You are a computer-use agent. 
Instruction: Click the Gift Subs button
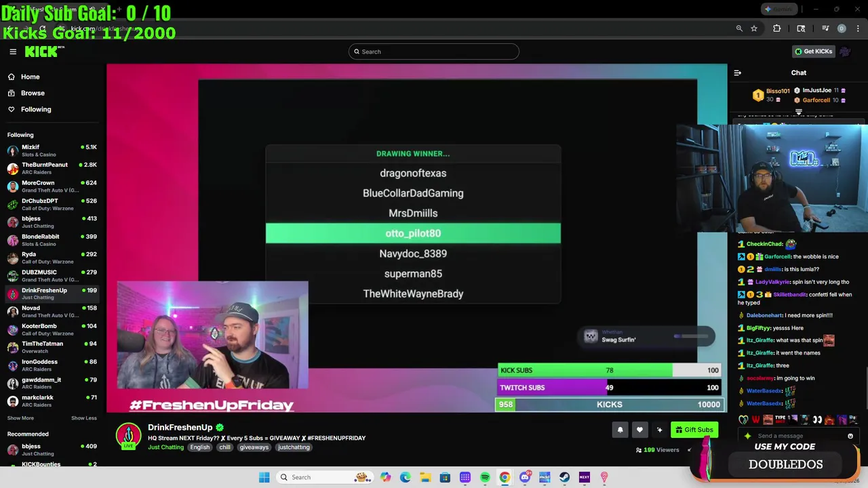(x=694, y=430)
